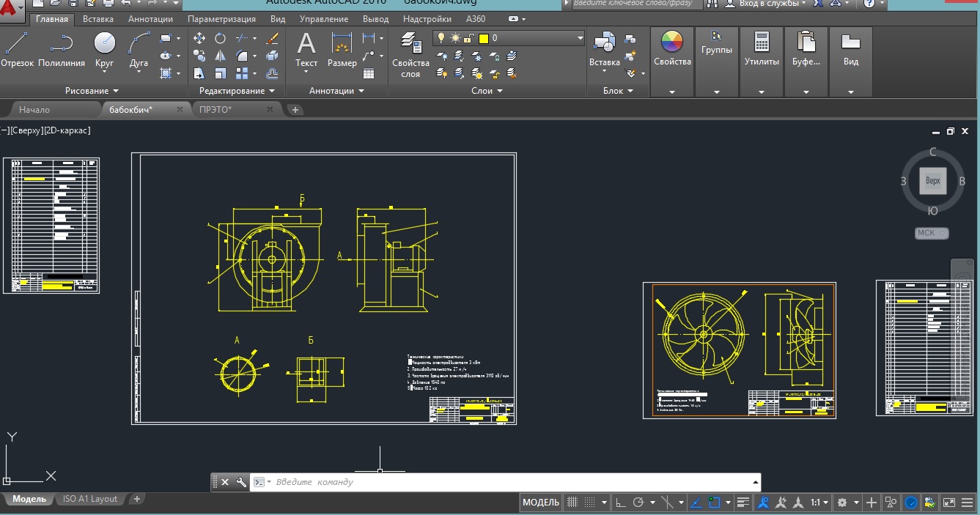Expand the Блок panel
This screenshot has width=980, height=515.
pos(618,91)
